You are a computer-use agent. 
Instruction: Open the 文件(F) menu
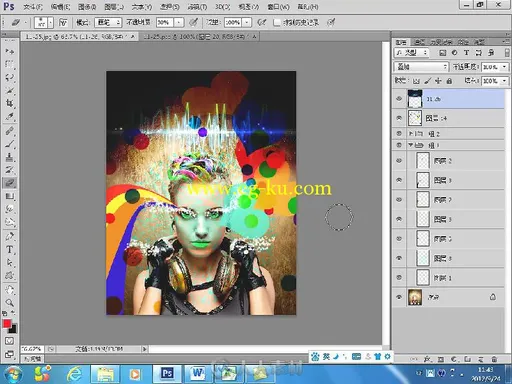[x=33, y=7]
